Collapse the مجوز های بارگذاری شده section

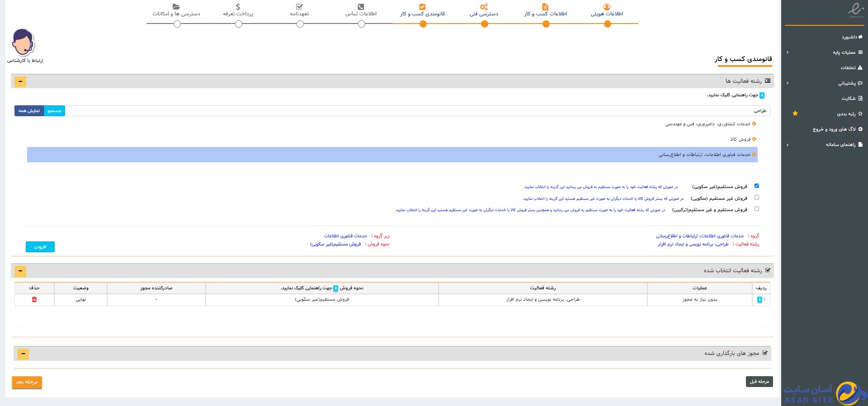tap(23, 354)
